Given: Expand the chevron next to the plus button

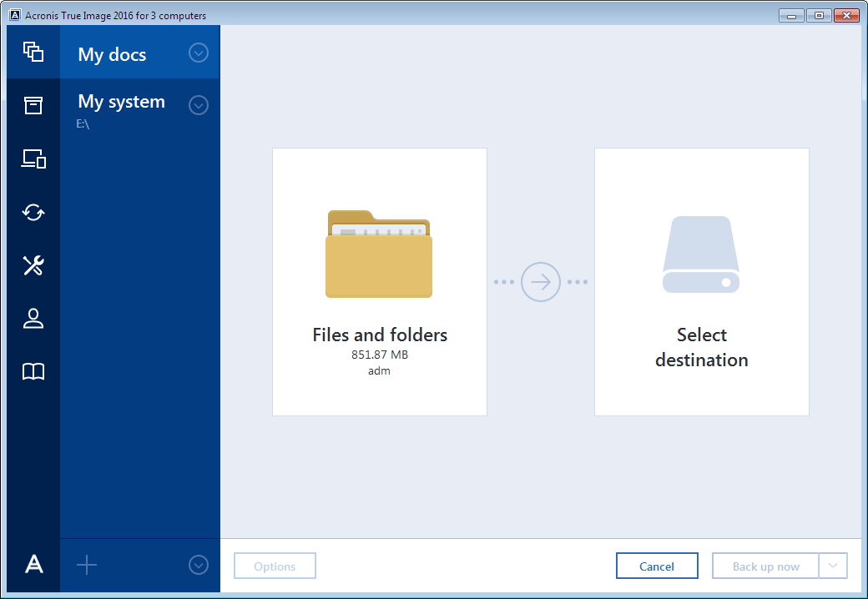Looking at the screenshot, I should click(199, 565).
